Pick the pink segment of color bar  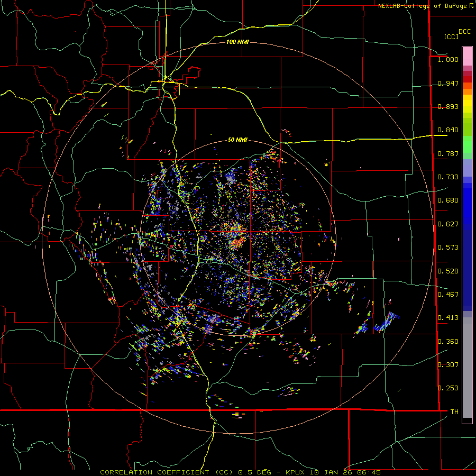point(467,56)
